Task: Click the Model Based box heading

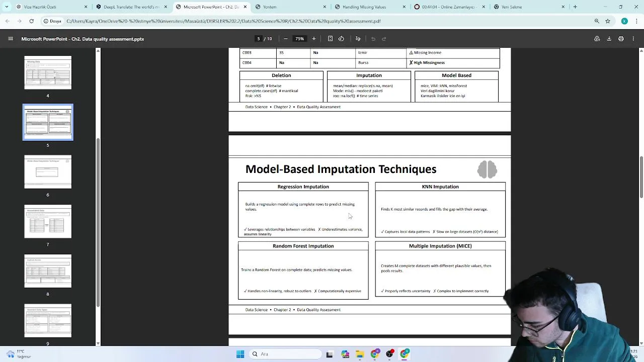Action: [456, 75]
